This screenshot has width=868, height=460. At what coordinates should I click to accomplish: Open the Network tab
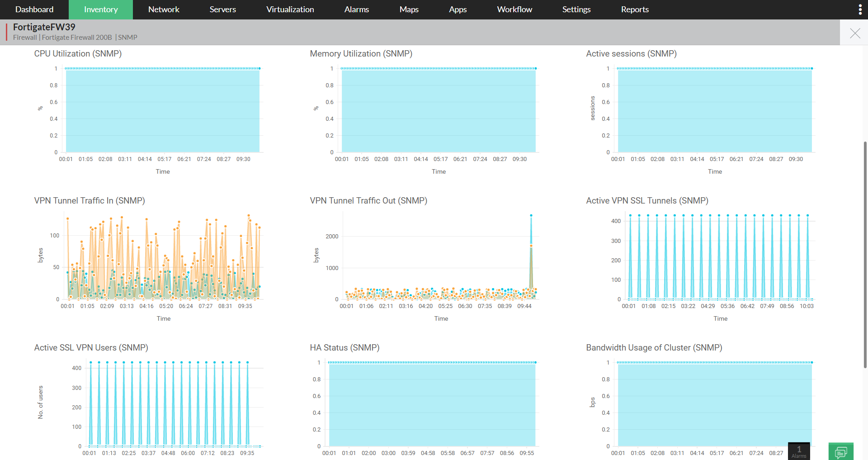tap(164, 9)
